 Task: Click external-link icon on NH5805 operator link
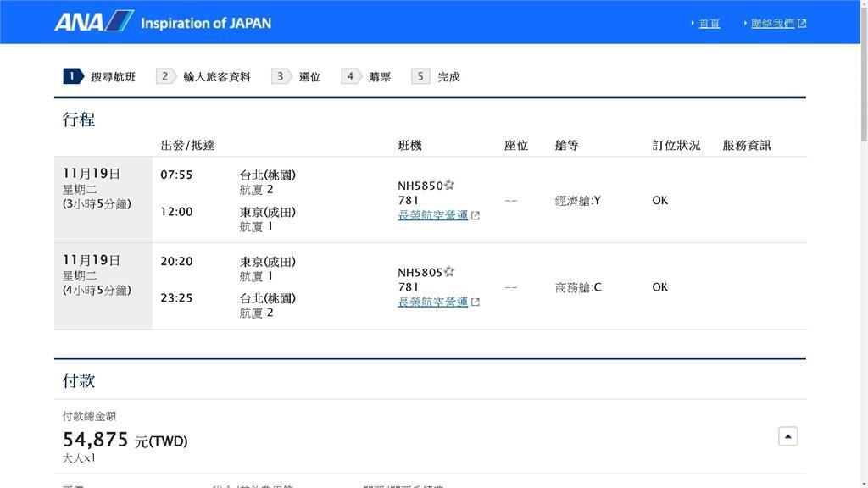coord(476,302)
